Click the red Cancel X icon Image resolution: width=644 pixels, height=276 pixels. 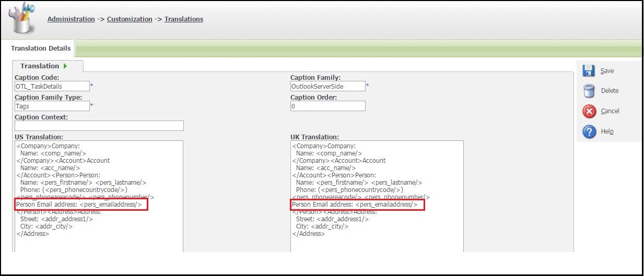589,111
